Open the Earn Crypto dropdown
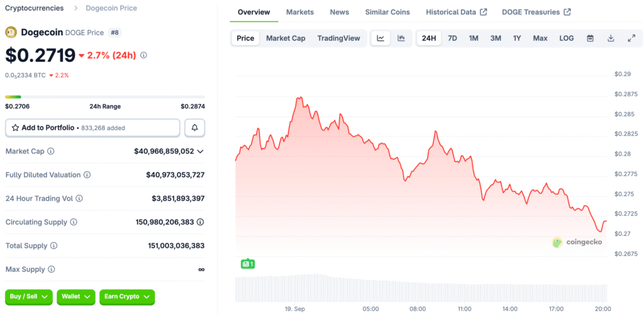This screenshot has height=315, width=644. tap(127, 297)
